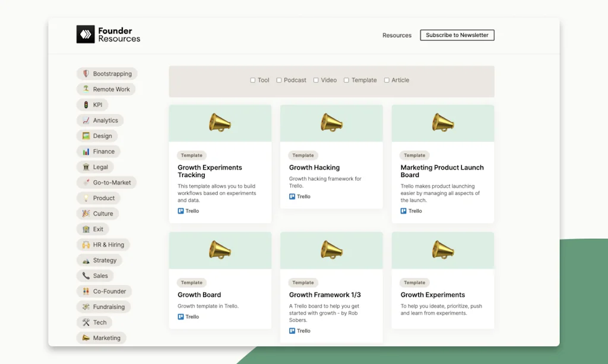Open the Growth Framework 1/3 resource
The width and height of the screenshot is (608, 364).
click(x=324, y=295)
